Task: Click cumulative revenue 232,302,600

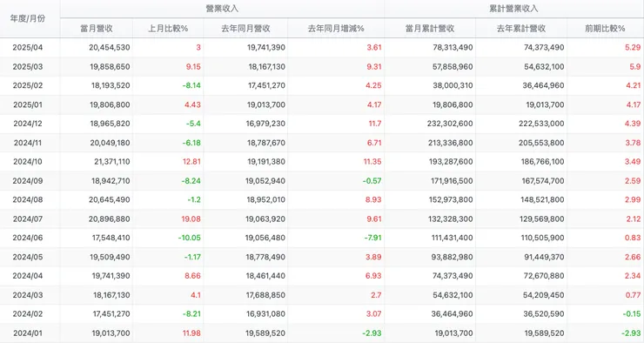Action: [x=450, y=124]
